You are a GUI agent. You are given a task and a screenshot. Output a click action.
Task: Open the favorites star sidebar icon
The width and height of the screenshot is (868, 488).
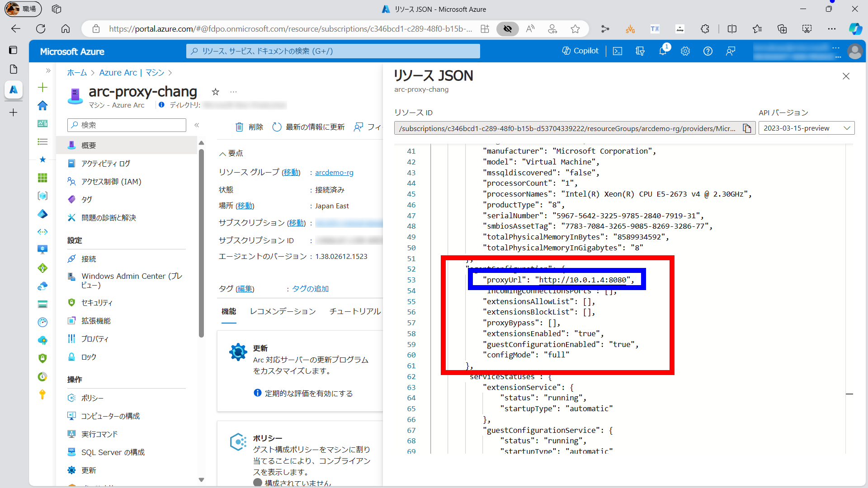pos(42,160)
